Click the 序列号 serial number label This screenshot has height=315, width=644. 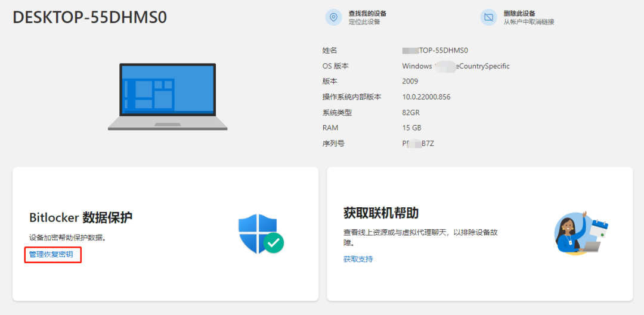[x=333, y=144]
